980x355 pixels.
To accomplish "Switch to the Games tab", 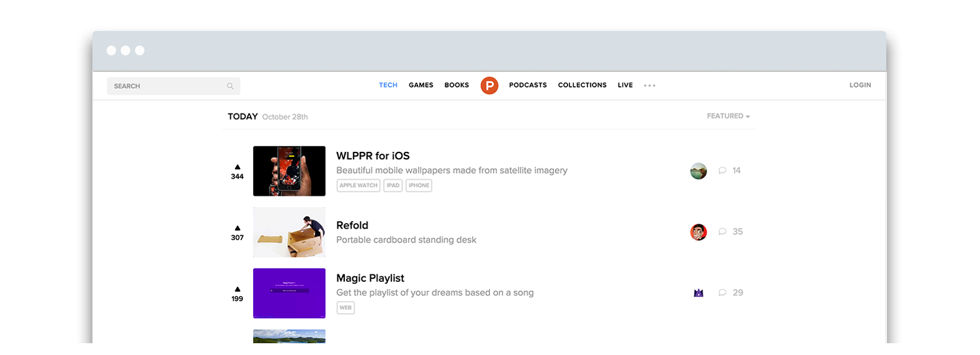I will [421, 85].
